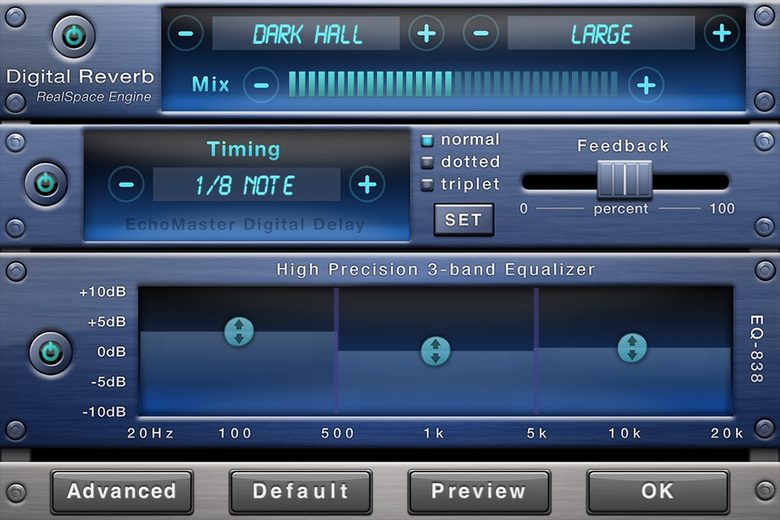This screenshot has width=780, height=520.
Task: Click the low band EQ handle
Action: click(x=239, y=331)
